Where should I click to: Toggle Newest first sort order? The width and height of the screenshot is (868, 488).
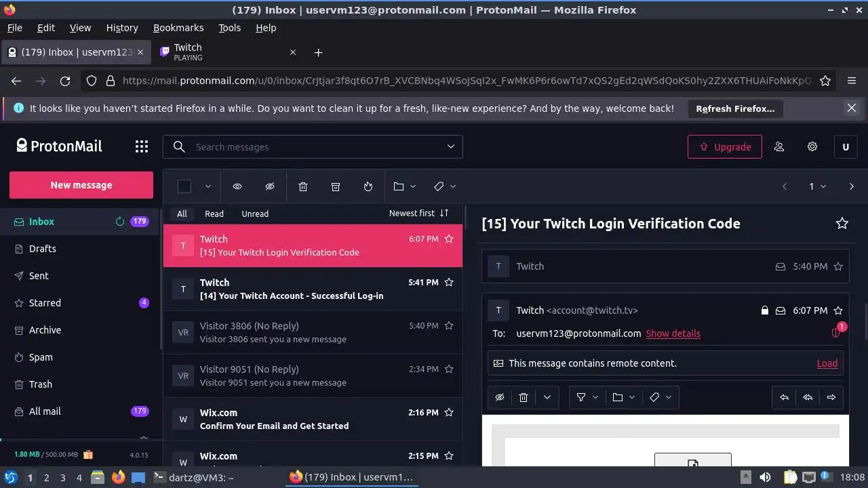[419, 213]
